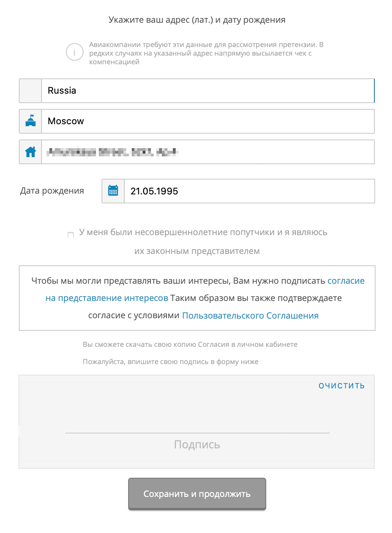This screenshot has height=533, width=392.
Task: Tick the underage companions checkbox
Action: point(71,235)
